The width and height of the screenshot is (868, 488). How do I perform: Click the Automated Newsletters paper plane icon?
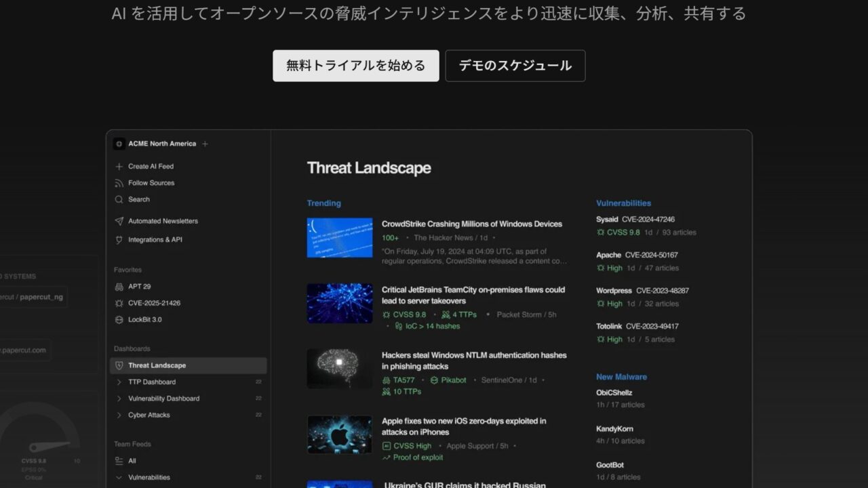pos(119,221)
